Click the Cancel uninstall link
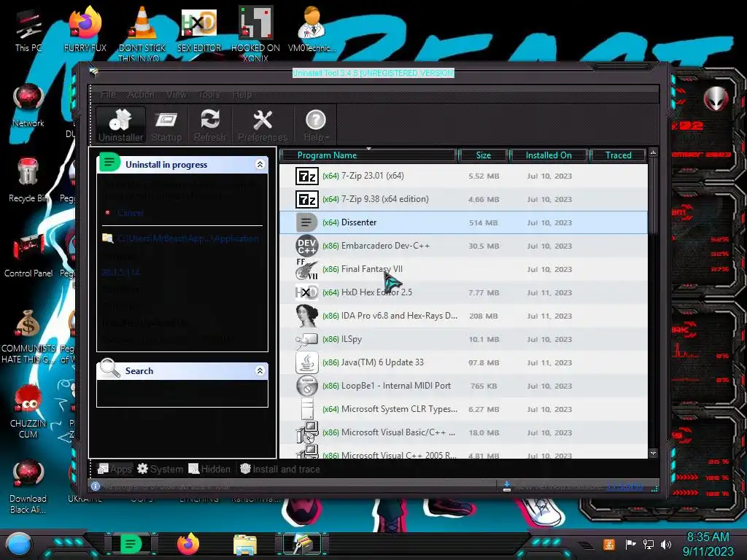747x560 pixels. pyautogui.click(x=130, y=213)
